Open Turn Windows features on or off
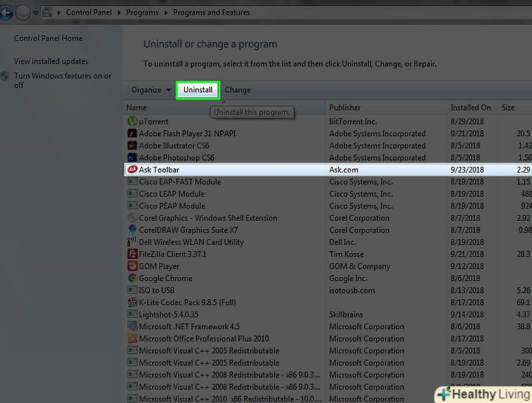The height and width of the screenshot is (403, 532). (62, 80)
